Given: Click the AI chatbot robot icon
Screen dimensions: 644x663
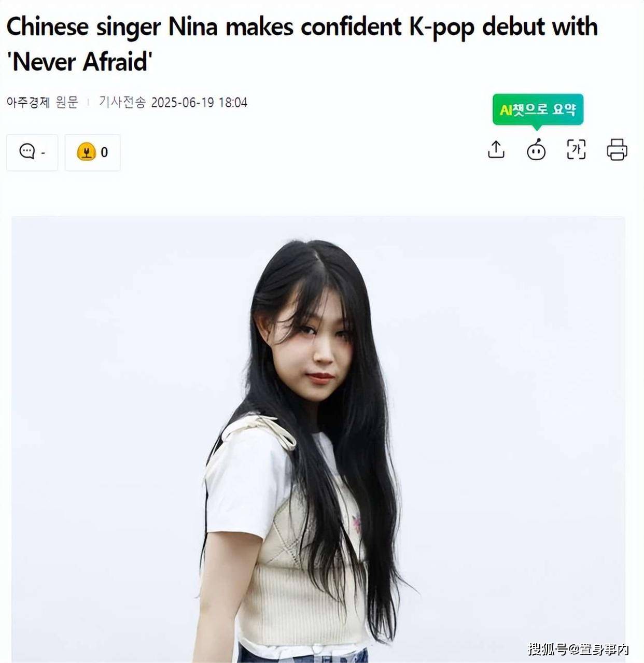Looking at the screenshot, I should (536, 150).
